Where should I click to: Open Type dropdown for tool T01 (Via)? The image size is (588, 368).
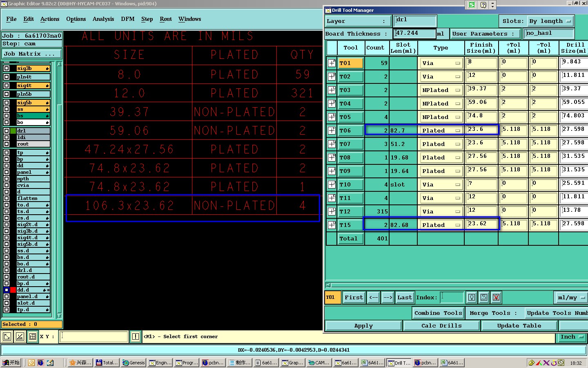point(441,63)
